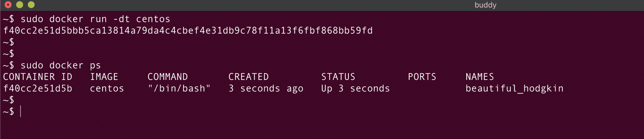Click the PORTS column header
The height and width of the screenshot is (139, 644).
422,77
